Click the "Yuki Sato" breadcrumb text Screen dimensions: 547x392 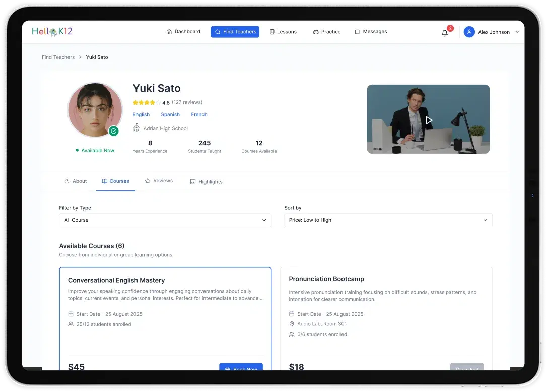point(97,57)
